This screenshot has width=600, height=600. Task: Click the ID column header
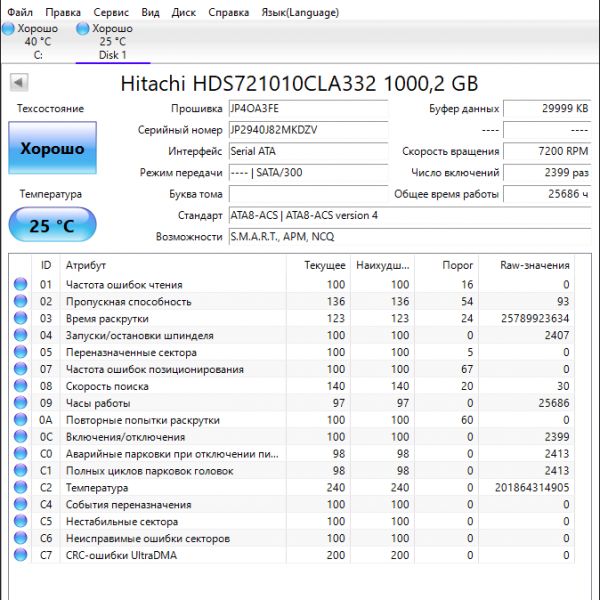pos(46,265)
